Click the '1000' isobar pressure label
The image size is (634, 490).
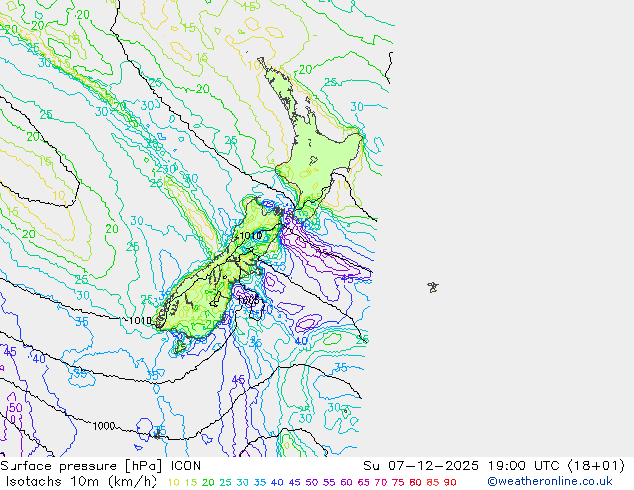click(104, 426)
